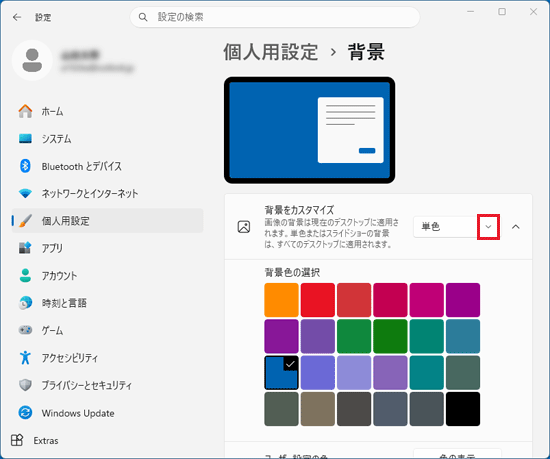Choose the black background color

[x=463, y=409]
